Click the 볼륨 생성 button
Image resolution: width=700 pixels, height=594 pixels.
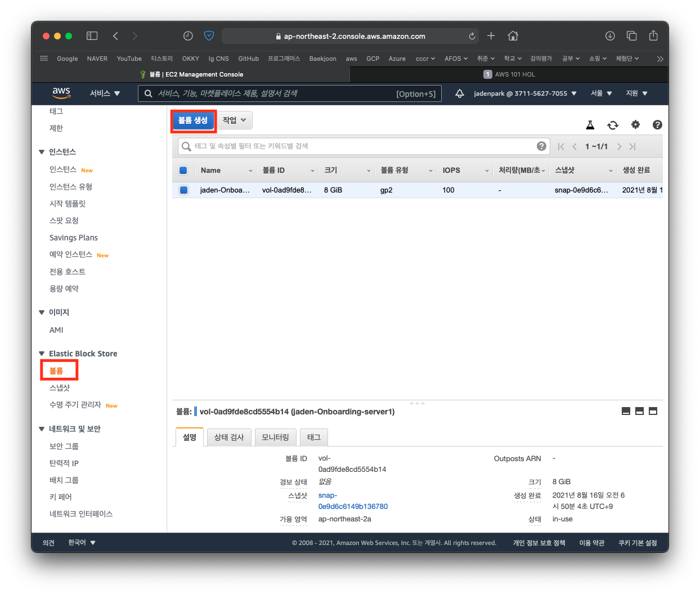[193, 120]
